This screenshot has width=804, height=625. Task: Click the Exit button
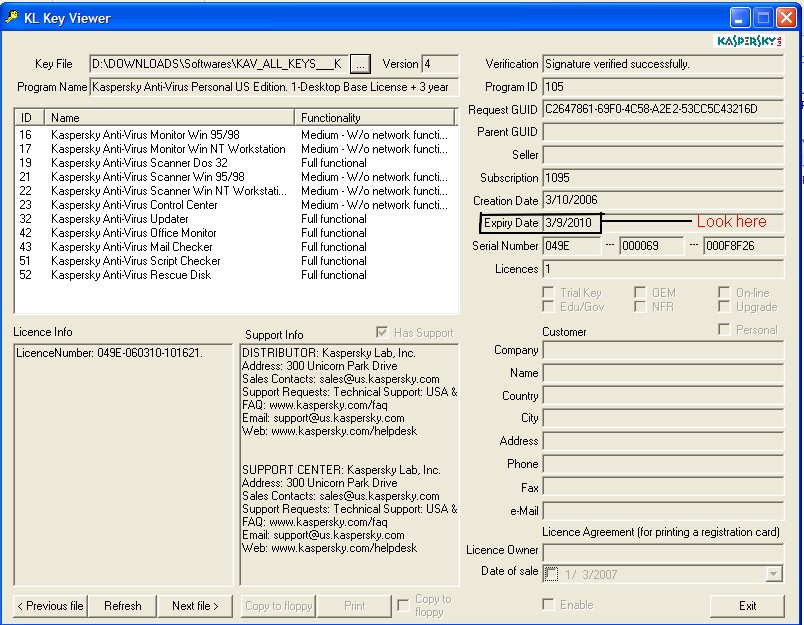pyautogui.click(x=747, y=606)
